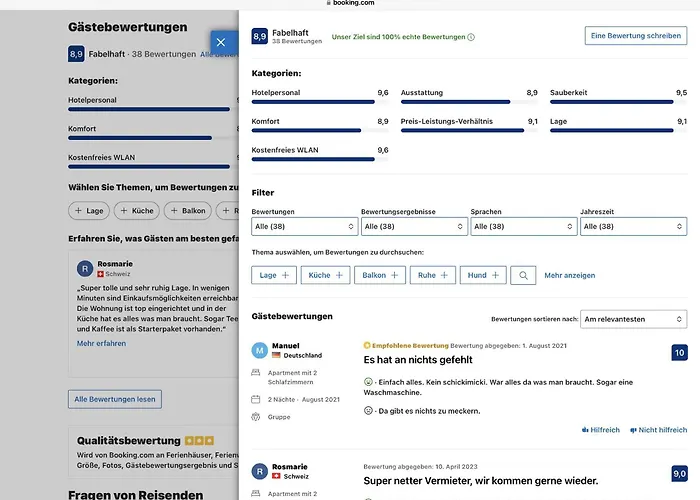Image resolution: width=700 pixels, height=500 pixels.
Task: Click the Sauberkeit rating bar
Action: click(618, 102)
